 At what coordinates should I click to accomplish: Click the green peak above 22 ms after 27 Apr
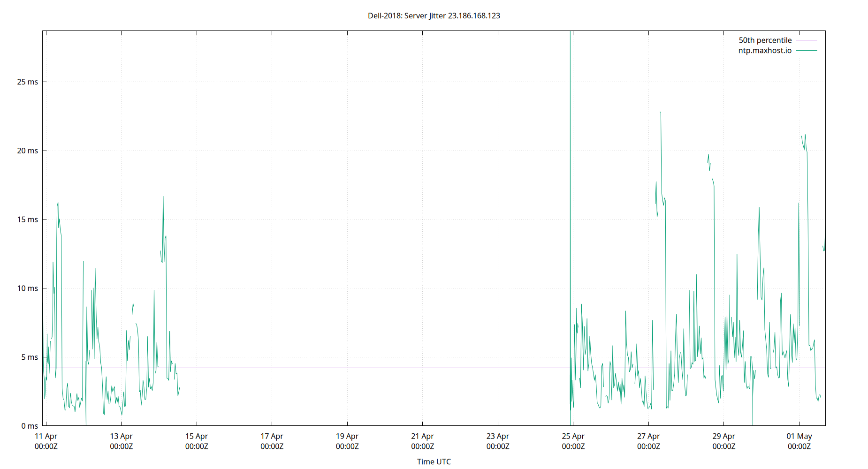(x=661, y=113)
